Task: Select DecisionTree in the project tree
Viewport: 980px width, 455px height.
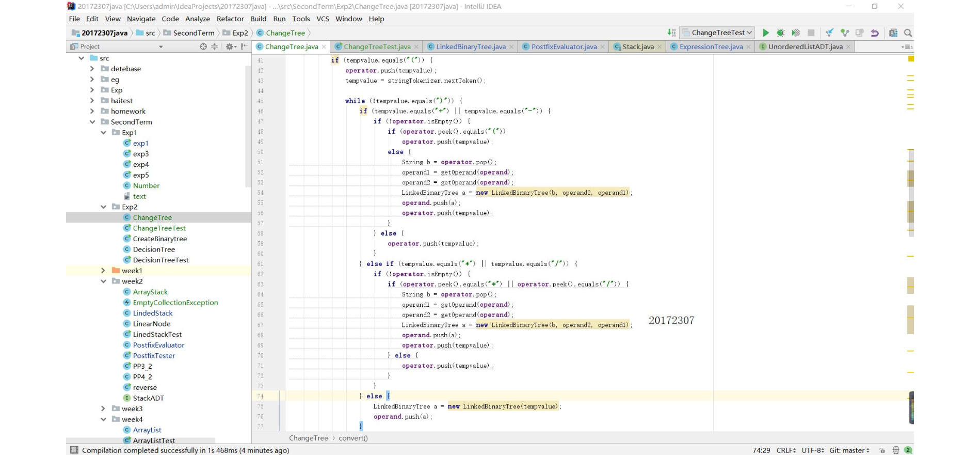Action: (x=154, y=249)
